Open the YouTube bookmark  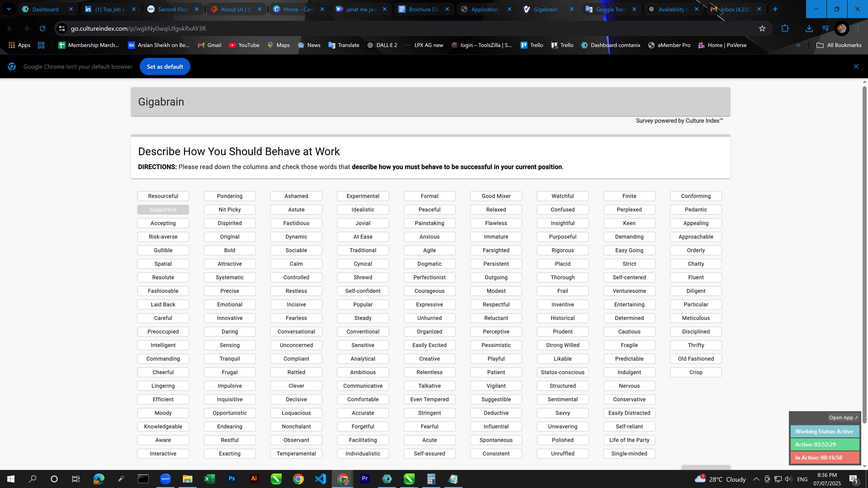click(244, 45)
